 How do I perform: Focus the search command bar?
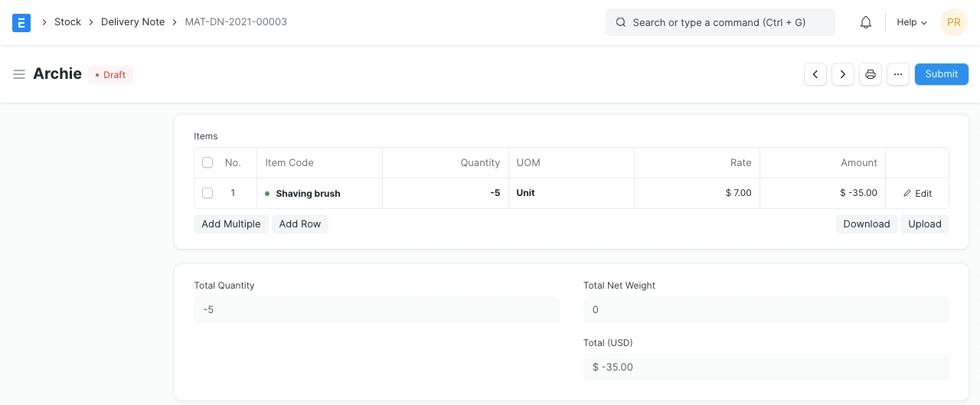click(720, 22)
